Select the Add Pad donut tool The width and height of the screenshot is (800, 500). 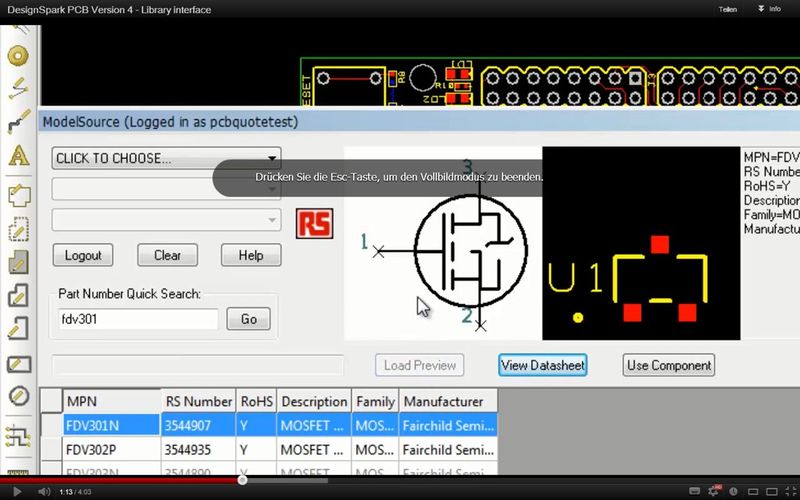pos(18,56)
